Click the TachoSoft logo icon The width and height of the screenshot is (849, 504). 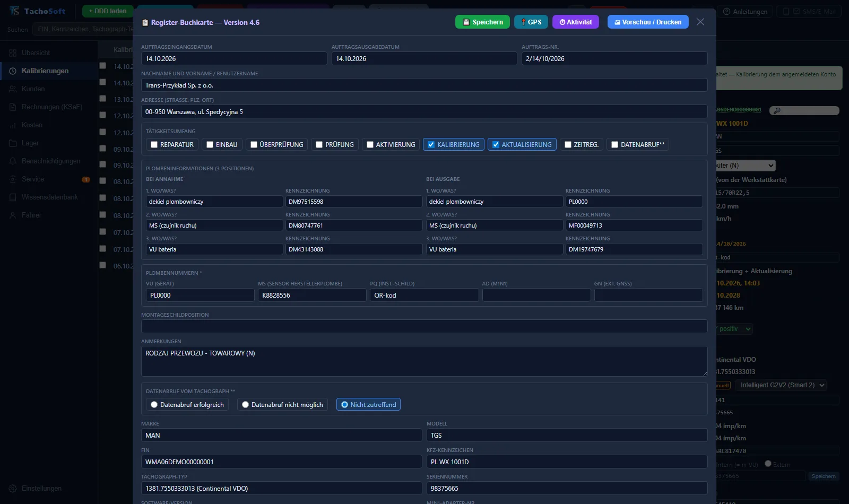click(14, 11)
